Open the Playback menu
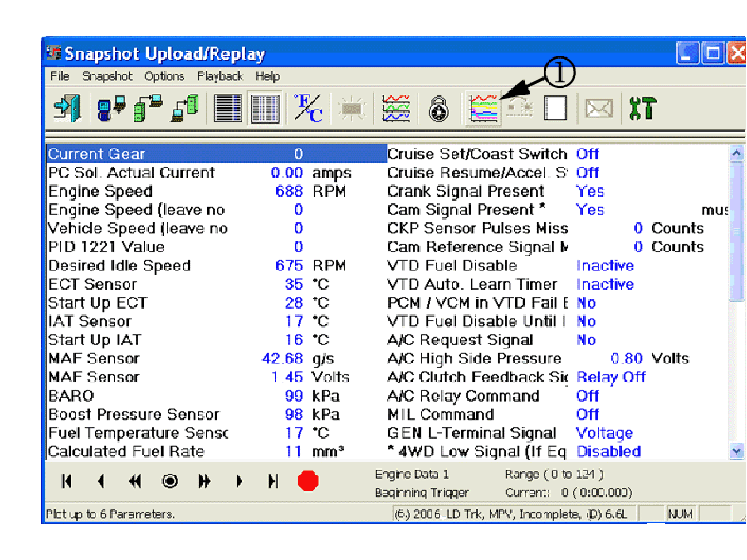The height and width of the screenshot is (560, 747). (x=220, y=76)
